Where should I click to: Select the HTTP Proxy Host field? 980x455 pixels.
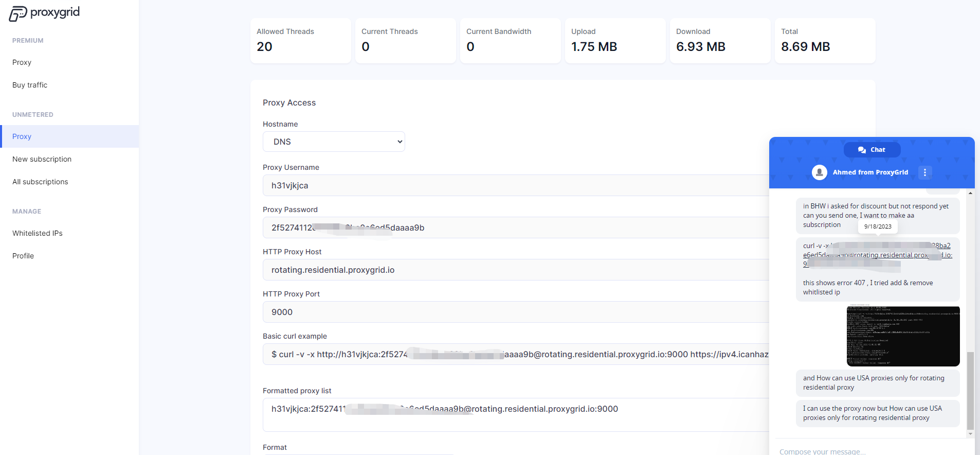click(x=516, y=270)
